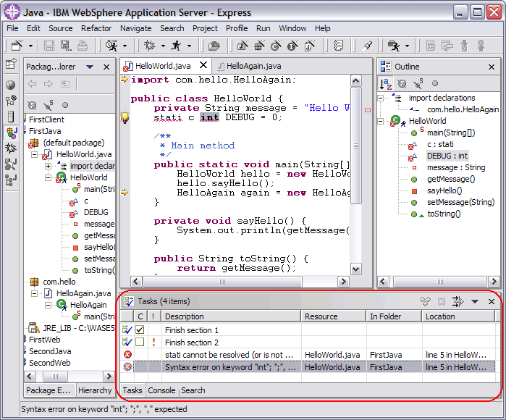Toggle Sort alphabetically in Outline toolbar
Image resolution: width=506 pixels, height=420 pixels.
pyautogui.click(x=386, y=83)
